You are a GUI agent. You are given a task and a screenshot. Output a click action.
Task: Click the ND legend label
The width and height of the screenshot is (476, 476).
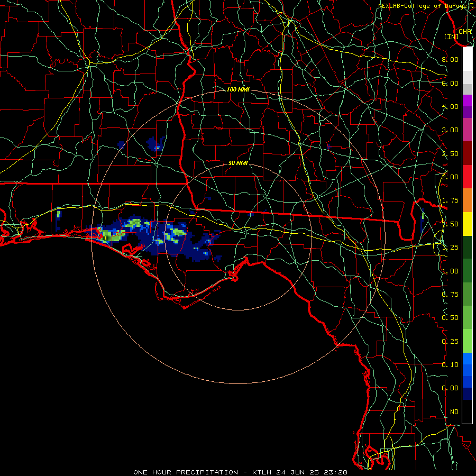click(x=454, y=412)
